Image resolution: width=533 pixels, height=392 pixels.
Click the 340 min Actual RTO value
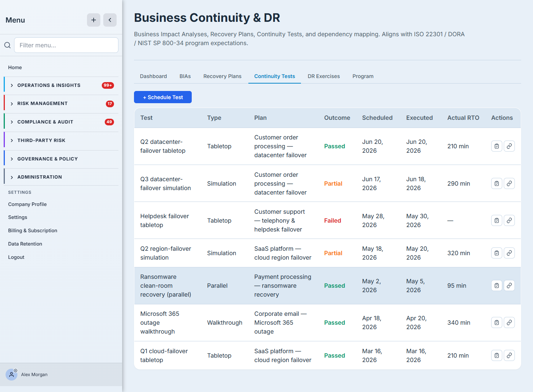tap(459, 322)
